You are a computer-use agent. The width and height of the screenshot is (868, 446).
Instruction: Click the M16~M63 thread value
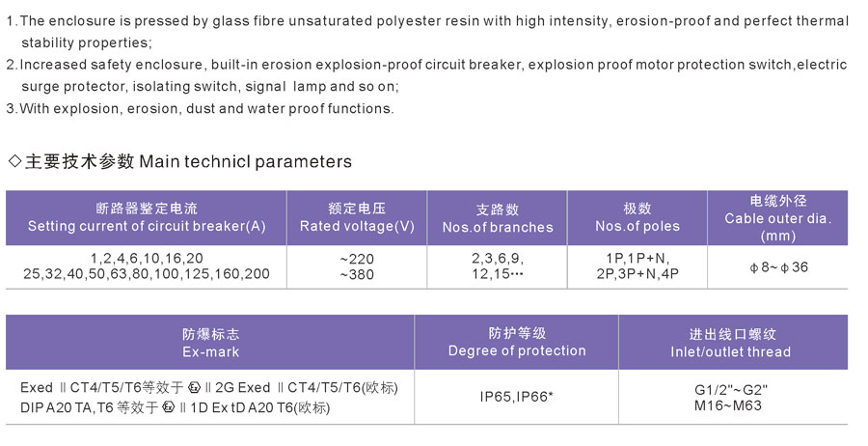point(728,405)
